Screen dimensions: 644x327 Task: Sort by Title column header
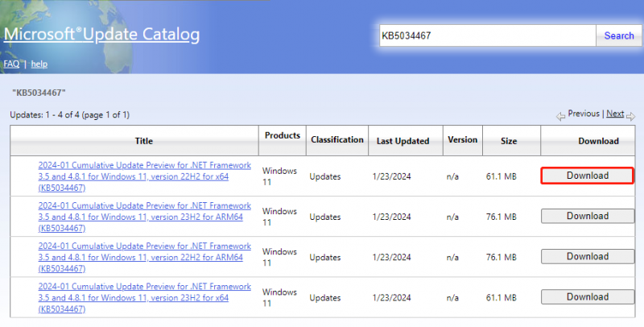coord(134,141)
